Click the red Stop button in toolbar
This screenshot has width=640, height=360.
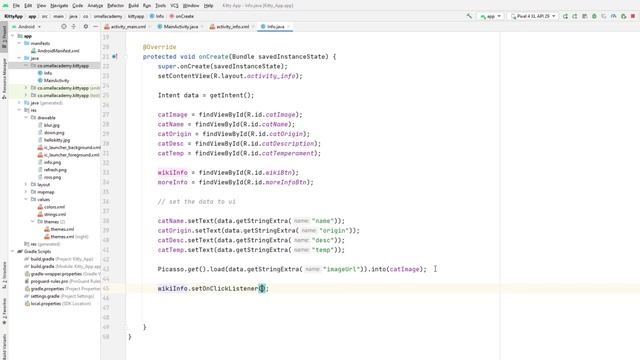(x=633, y=16)
